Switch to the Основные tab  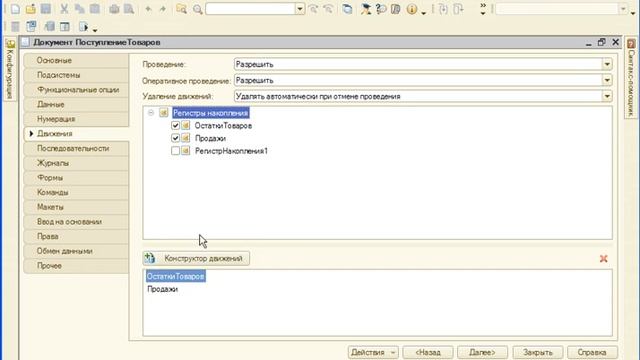click(76, 60)
